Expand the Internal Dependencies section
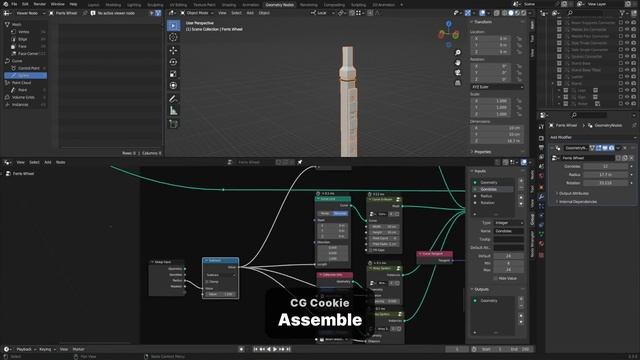 pyautogui.click(x=578, y=202)
